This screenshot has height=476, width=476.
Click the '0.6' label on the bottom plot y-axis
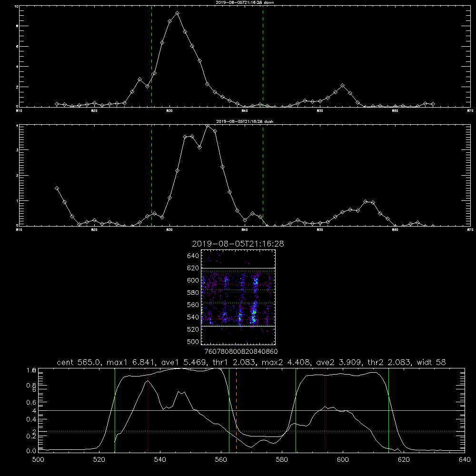[x=31, y=402]
